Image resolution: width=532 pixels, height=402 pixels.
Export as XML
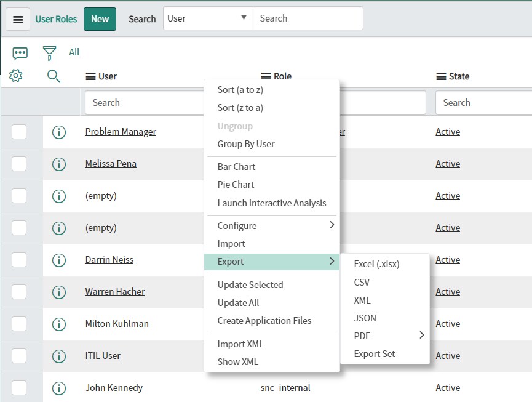[362, 300]
